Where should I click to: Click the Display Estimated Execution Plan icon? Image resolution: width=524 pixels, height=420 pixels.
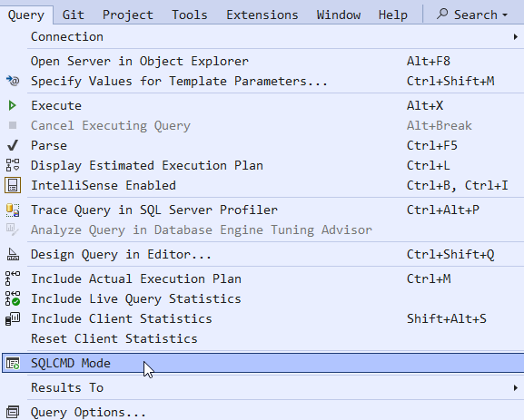(x=13, y=165)
